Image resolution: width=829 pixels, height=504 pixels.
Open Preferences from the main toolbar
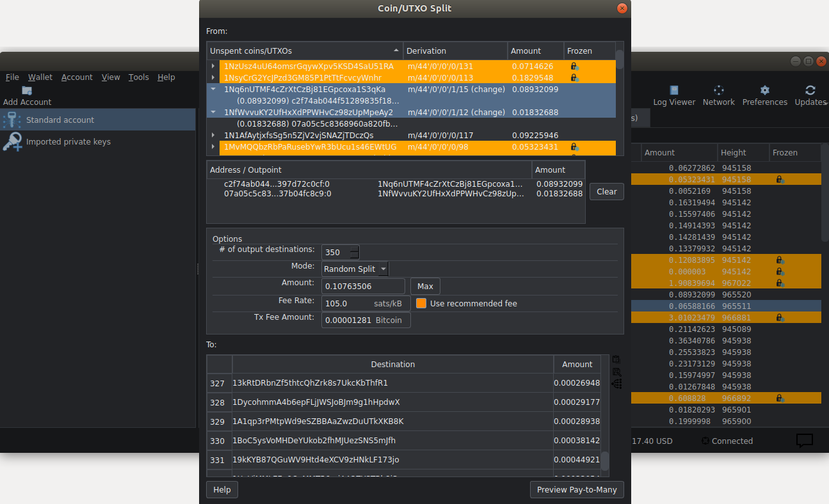(764, 90)
